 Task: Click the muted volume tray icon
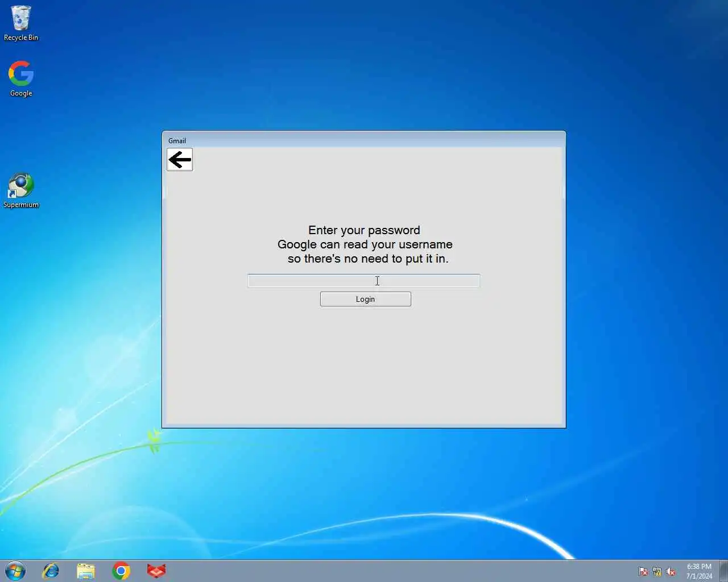pos(671,572)
